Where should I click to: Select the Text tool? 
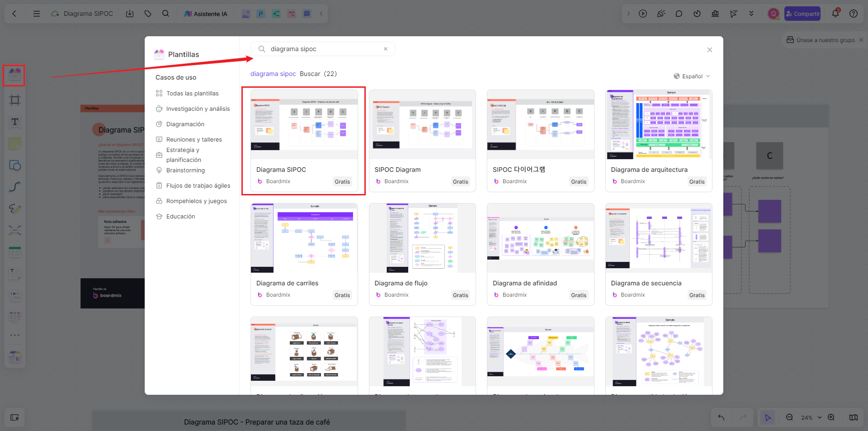point(14,122)
